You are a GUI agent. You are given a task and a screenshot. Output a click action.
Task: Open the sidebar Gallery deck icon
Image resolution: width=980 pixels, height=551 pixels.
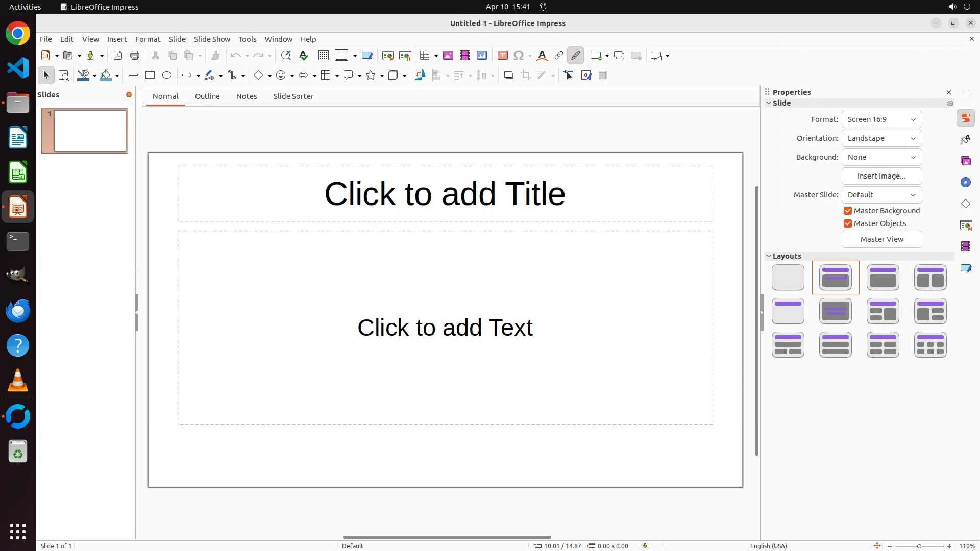point(965,161)
